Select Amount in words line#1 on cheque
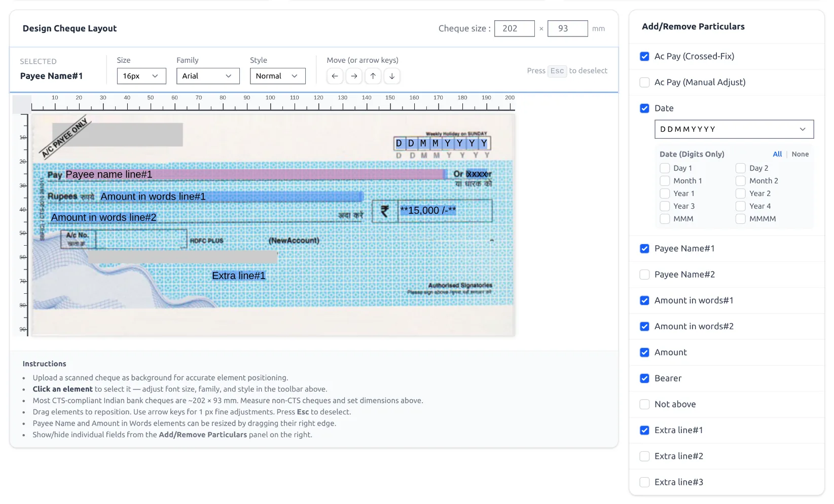834x504 pixels. [231, 197]
